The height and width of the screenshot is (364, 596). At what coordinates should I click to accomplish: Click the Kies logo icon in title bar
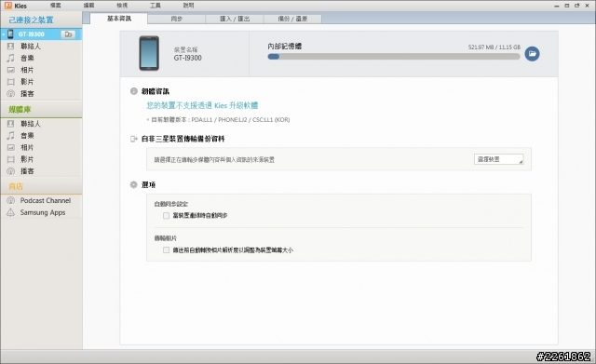coord(8,6)
